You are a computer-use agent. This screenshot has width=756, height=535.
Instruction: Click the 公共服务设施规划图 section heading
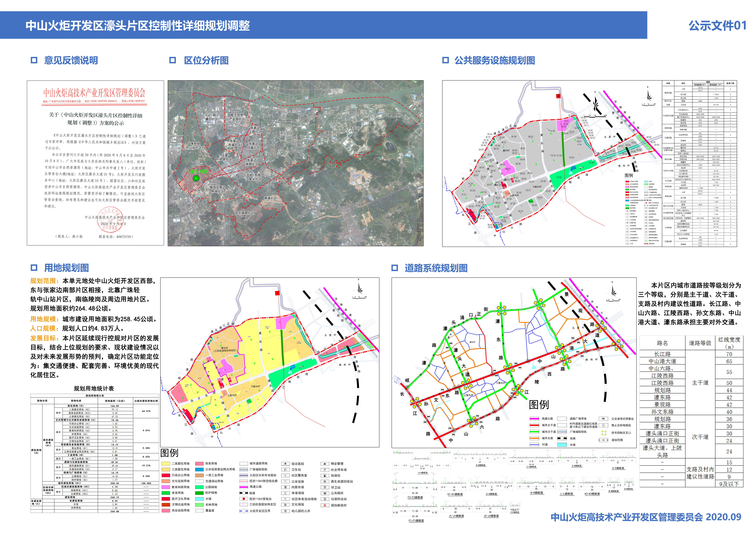pos(495,60)
